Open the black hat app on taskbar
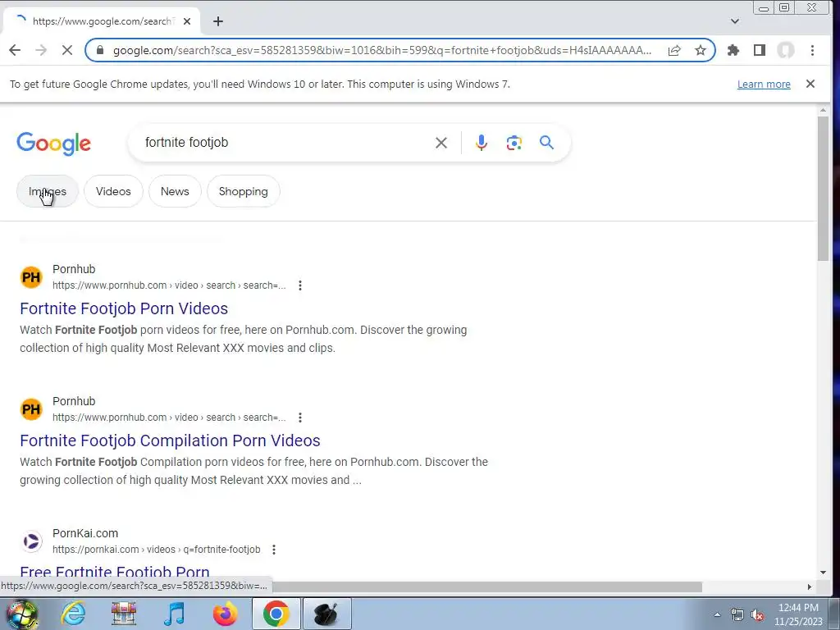This screenshot has width=840, height=630. (326, 614)
